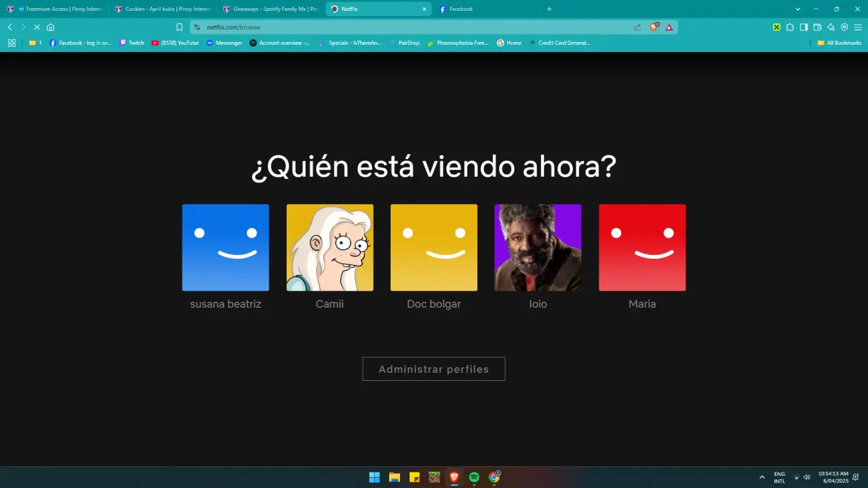868x488 pixels.
Task: Go back with the browser back arrow
Action: (x=9, y=27)
